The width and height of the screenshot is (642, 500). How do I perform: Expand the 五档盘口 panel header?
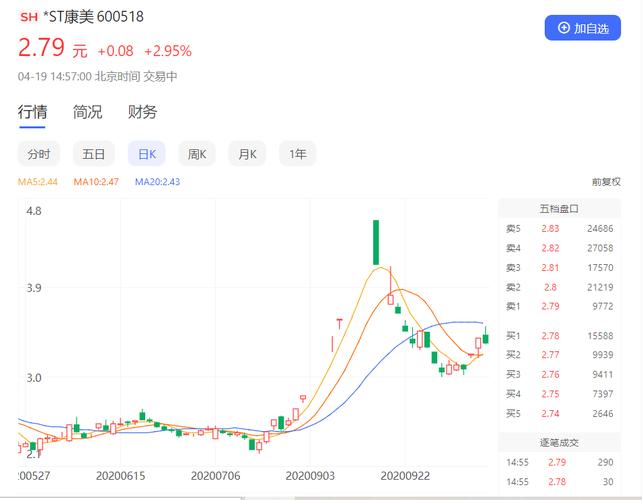(x=559, y=209)
